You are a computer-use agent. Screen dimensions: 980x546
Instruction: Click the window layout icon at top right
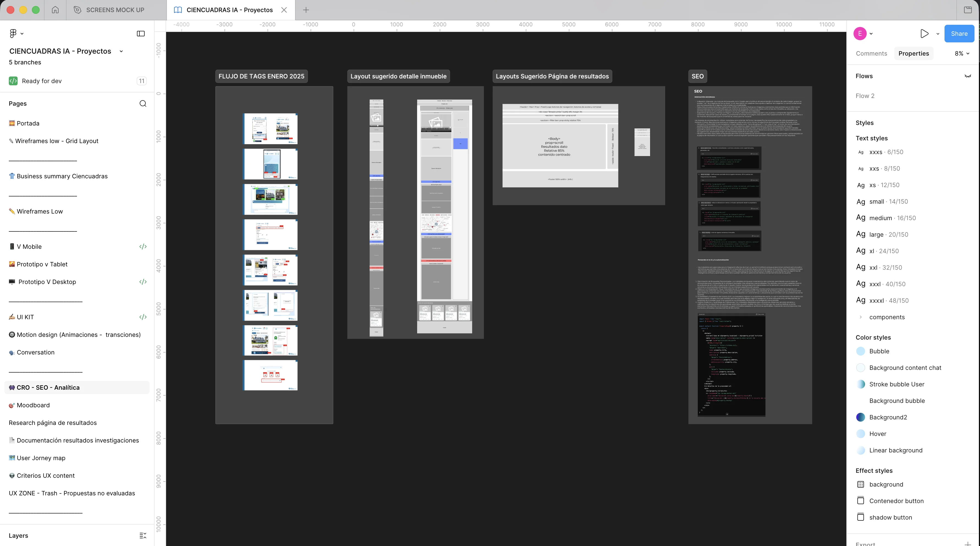click(968, 10)
